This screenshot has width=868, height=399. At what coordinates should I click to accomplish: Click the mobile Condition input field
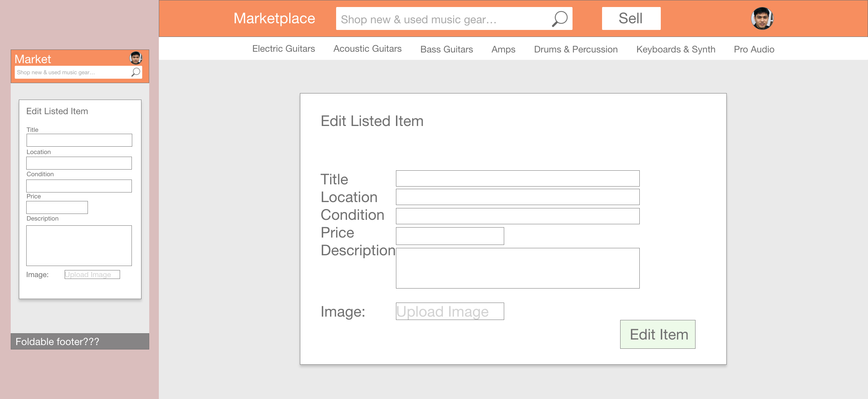79,186
